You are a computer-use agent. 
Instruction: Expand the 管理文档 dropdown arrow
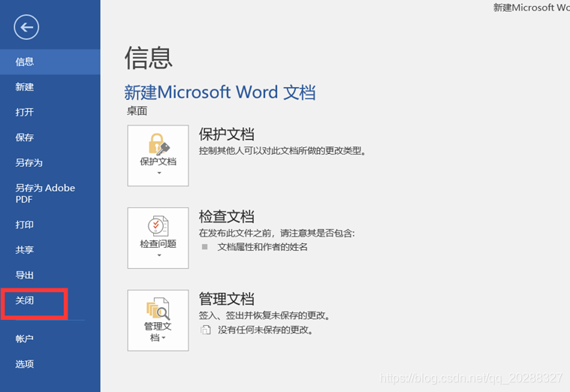pos(164,338)
